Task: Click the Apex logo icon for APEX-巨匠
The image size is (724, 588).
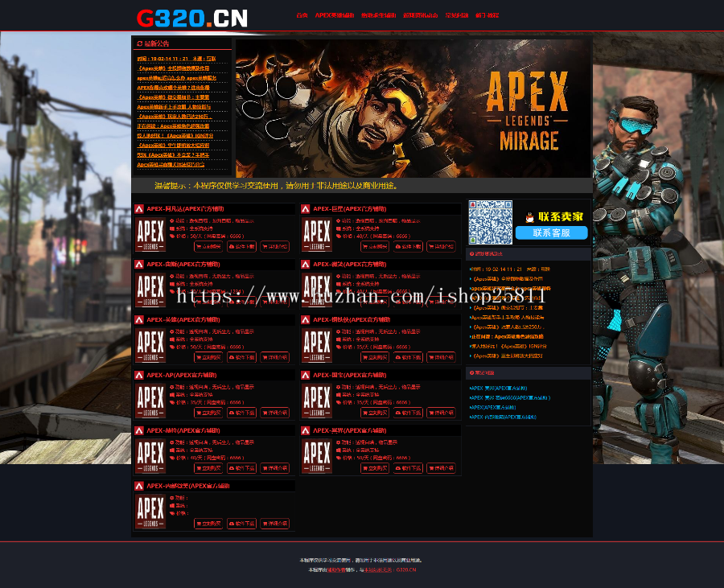Action: tap(305, 209)
